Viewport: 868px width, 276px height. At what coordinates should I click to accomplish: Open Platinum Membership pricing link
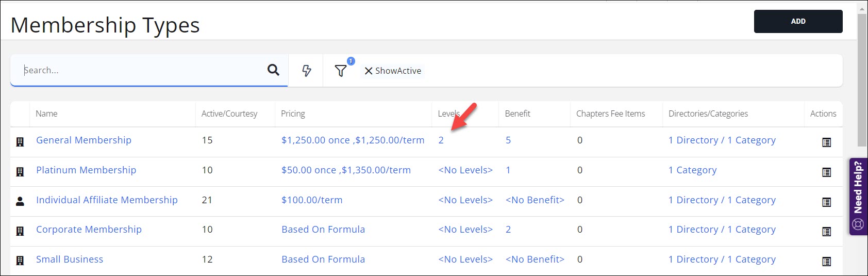tap(346, 170)
